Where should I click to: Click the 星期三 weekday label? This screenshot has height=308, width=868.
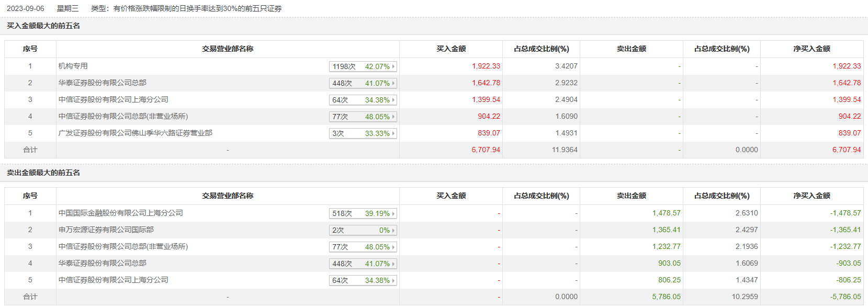pos(68,8)
